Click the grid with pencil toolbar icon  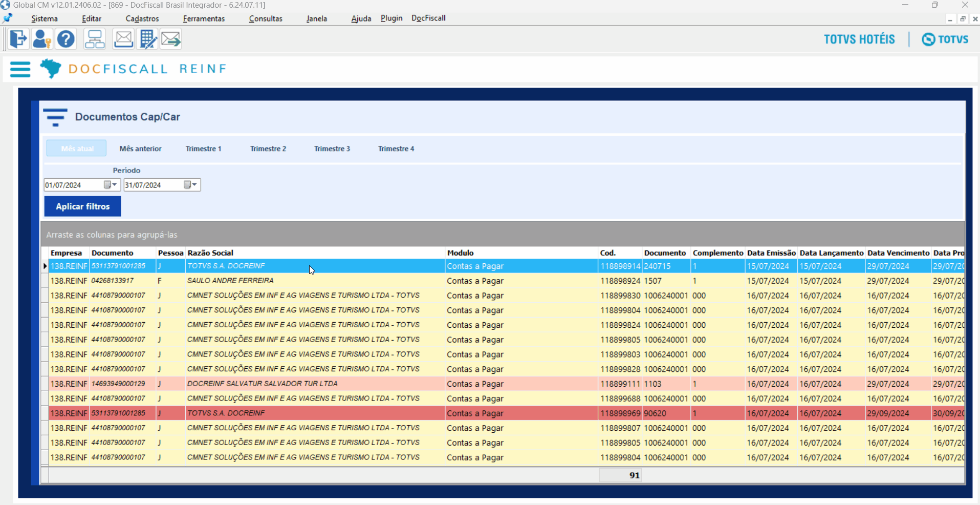pyautogui.click(x=148, y=39)
